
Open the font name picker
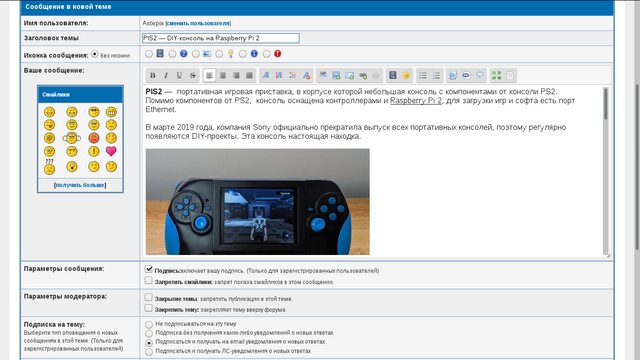[266, 76]
